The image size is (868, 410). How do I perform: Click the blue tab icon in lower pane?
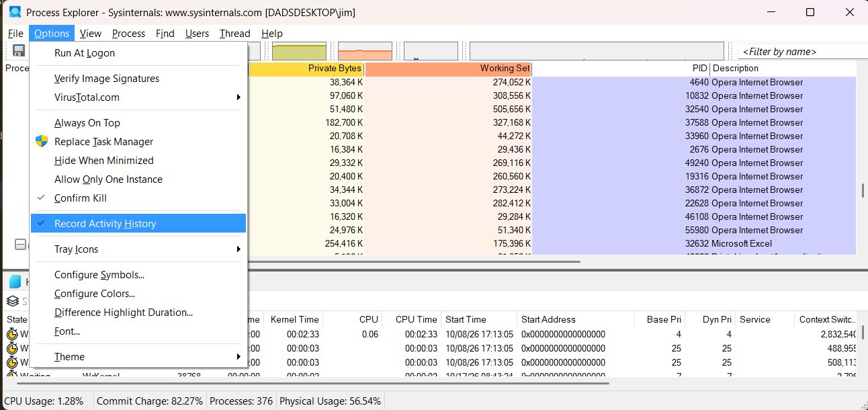pyautogui.click(x=15, y=282)
